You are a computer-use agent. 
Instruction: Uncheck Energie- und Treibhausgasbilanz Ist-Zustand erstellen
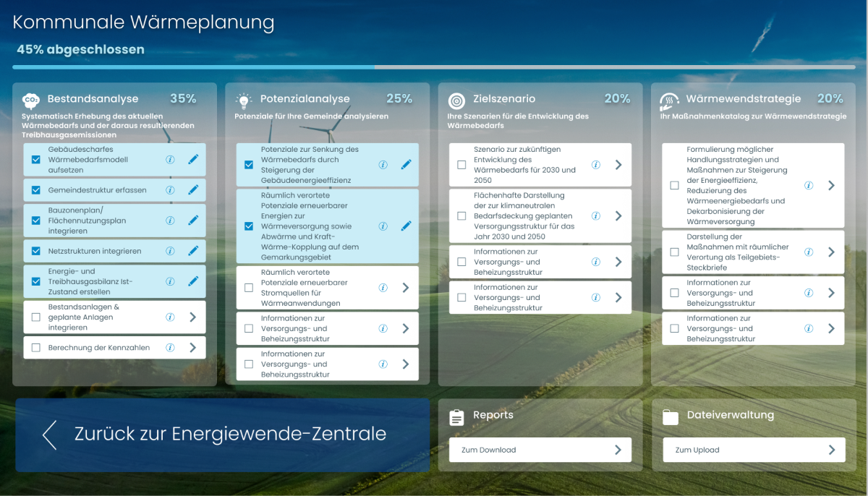tap(36, 281)
